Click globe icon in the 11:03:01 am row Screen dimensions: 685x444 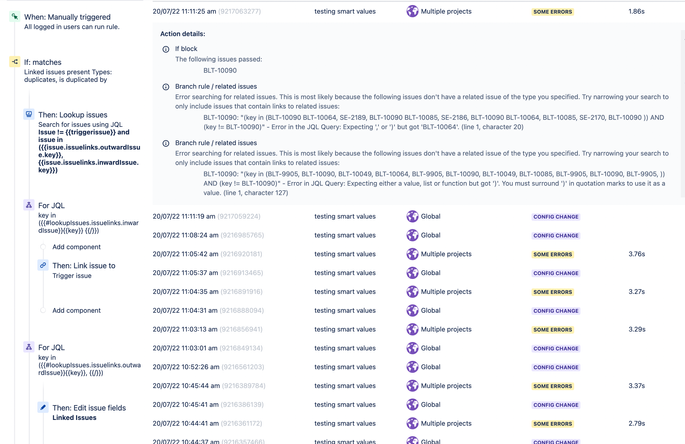412,348
